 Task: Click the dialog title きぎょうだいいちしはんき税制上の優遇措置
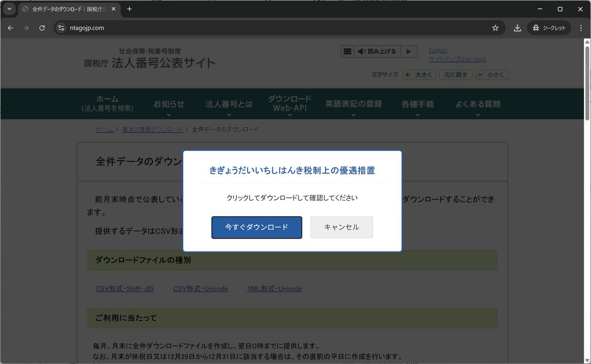click(x=292, y=171)
